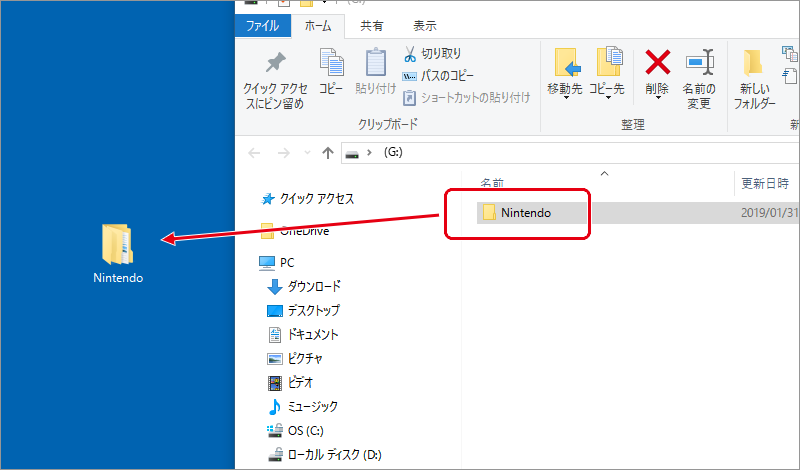Image resolution: width=800 pixels, height=470 pixels.
Task: Open the ファイル (File) menu tab
Action: [262, 25]
